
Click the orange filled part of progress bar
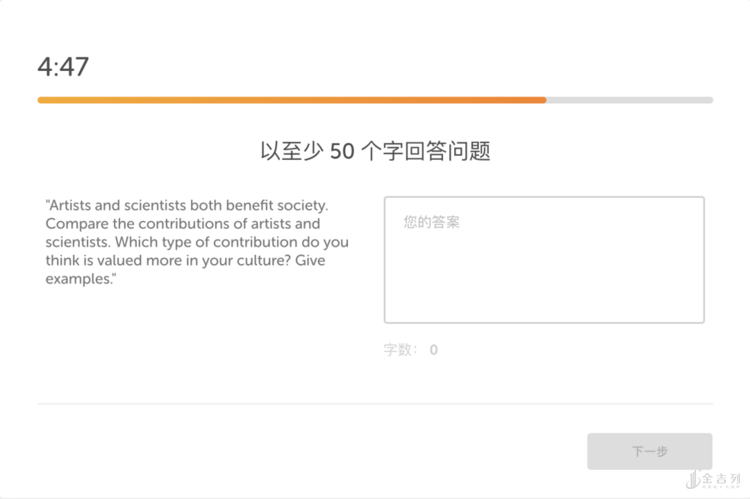(x=290, y=100)
